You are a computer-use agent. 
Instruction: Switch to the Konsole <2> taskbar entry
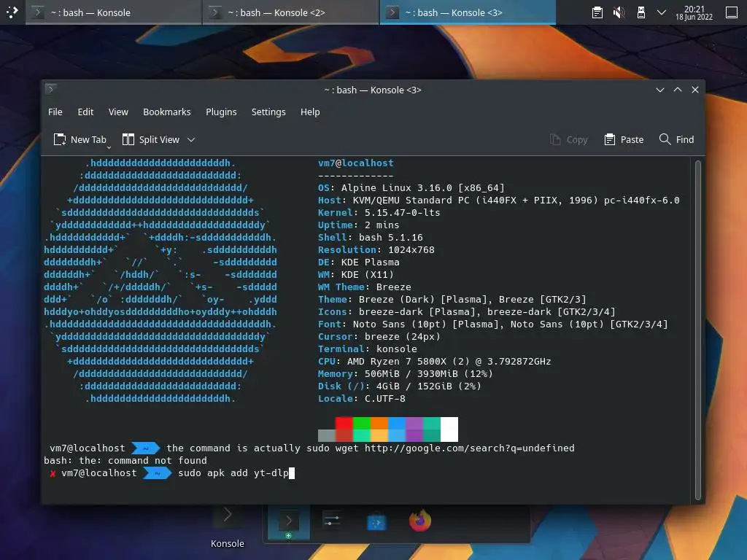(x=290, y=12)
